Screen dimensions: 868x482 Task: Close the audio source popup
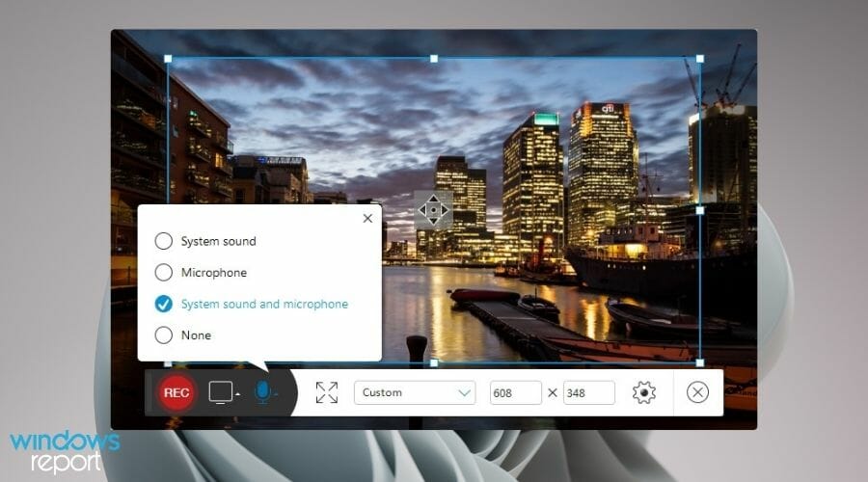coord(367,219)
